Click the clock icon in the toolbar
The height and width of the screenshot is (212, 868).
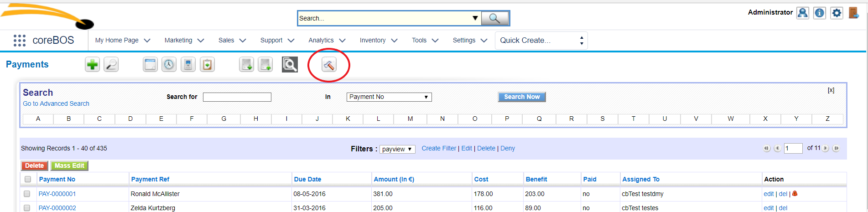pos(169,65)
